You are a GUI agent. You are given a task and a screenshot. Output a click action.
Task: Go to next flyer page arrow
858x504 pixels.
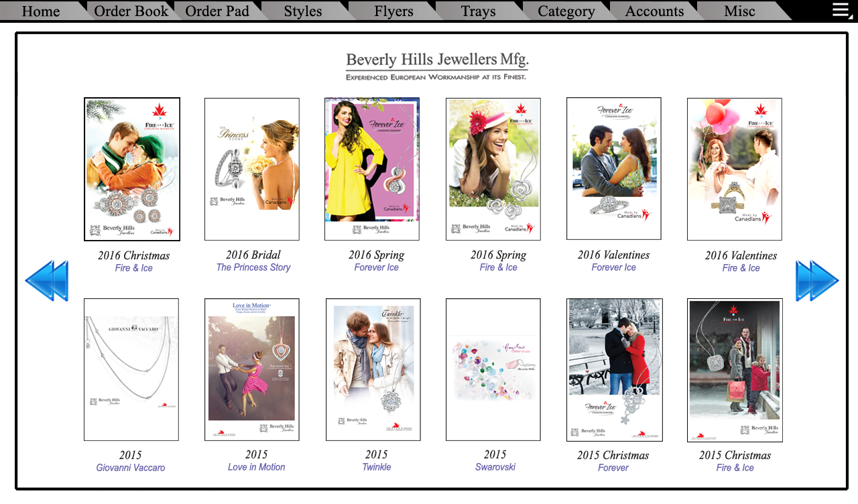[817, 280]
